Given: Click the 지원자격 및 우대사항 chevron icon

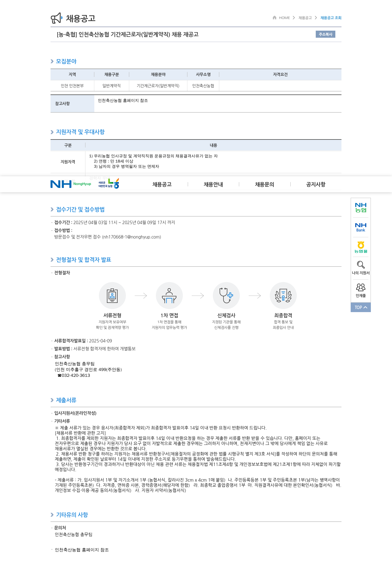Looking at the screenshot, I should click(52, 132).
